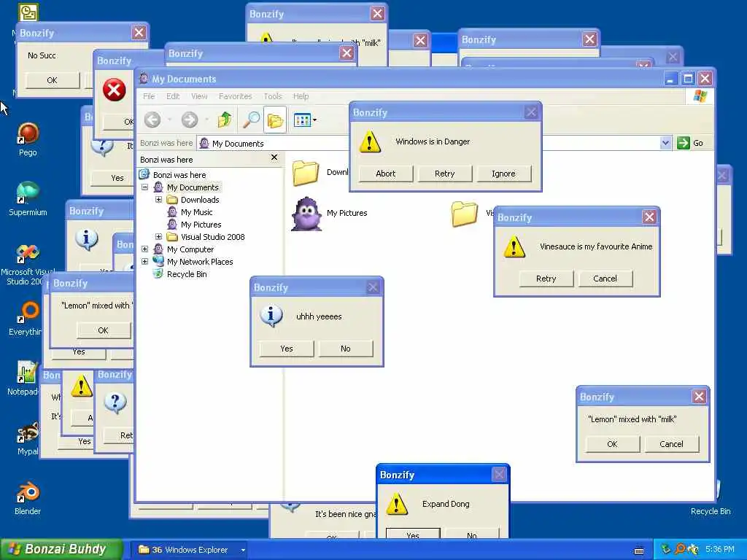The image size is (747, 560).
Task: Open the Search magnifier tool
Action: click(x=251, y=120)
